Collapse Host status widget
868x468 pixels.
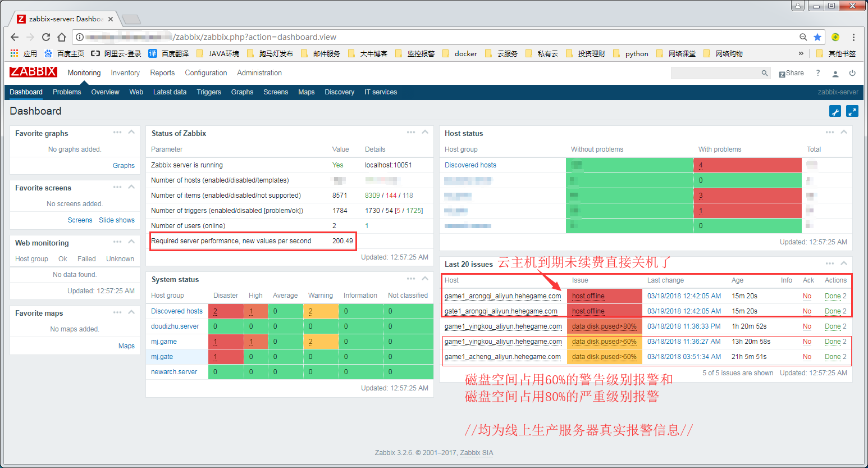point(844,133)
